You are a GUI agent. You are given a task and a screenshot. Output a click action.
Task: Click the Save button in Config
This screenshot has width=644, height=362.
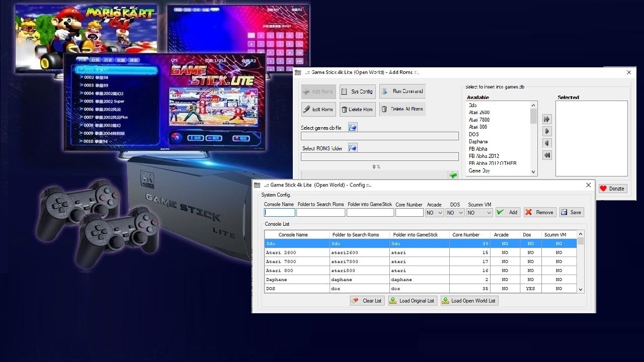click(x=572, y=212)
